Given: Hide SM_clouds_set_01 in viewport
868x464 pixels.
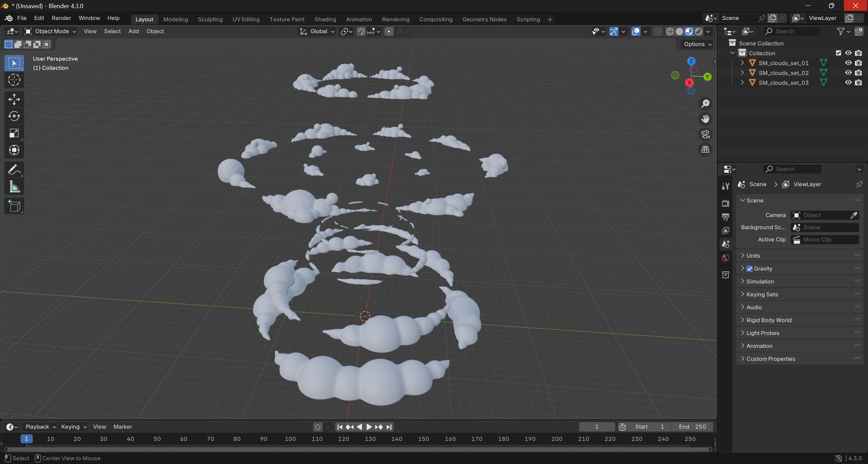Looking at the screenshot, I should [x=848, y=63].
